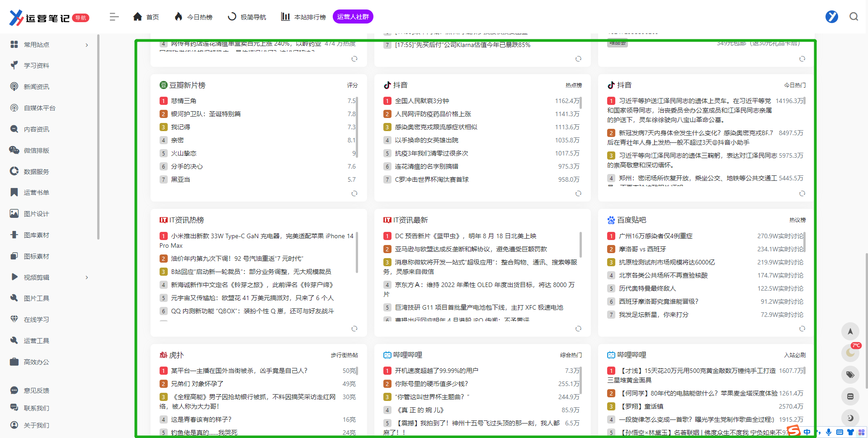Click the back-to-top arrow button
This screenshot has width=868, height=438.
tap(850, 331)
